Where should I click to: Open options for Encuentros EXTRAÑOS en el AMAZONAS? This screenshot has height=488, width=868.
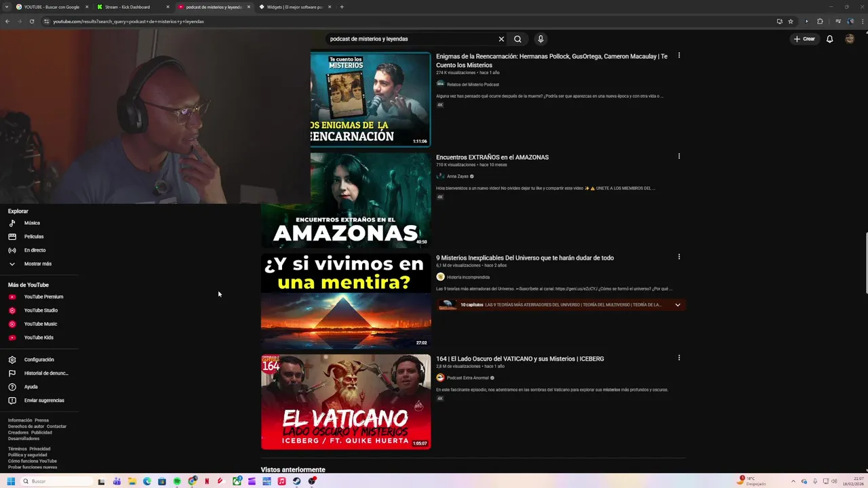(x=679, y=157)
